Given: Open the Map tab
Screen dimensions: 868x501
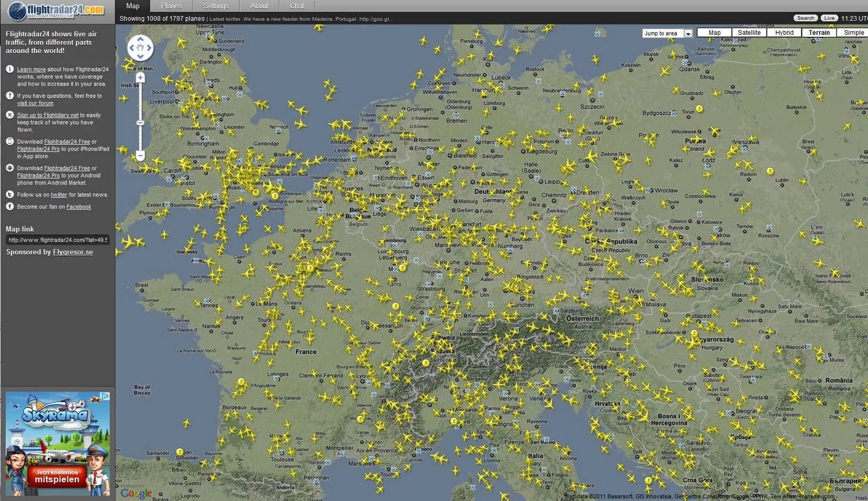Looking at the screenshot, I should pos(133,6).
